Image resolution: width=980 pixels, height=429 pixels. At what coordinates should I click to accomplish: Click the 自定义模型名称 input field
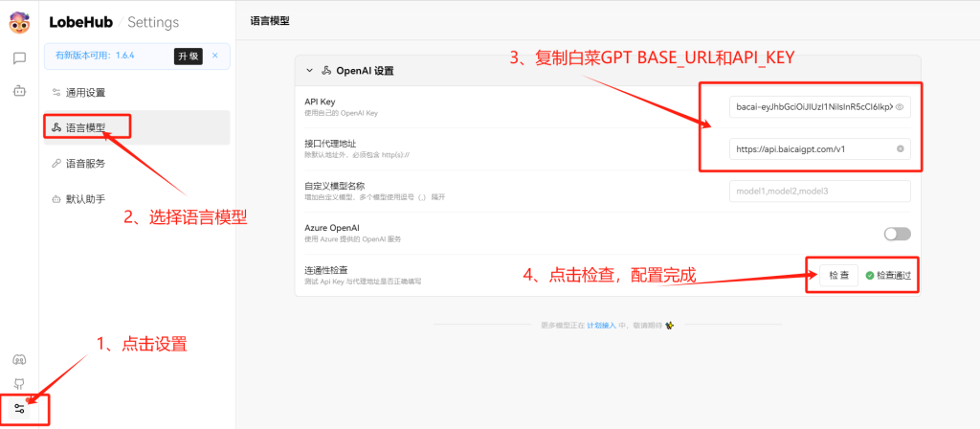819,192
